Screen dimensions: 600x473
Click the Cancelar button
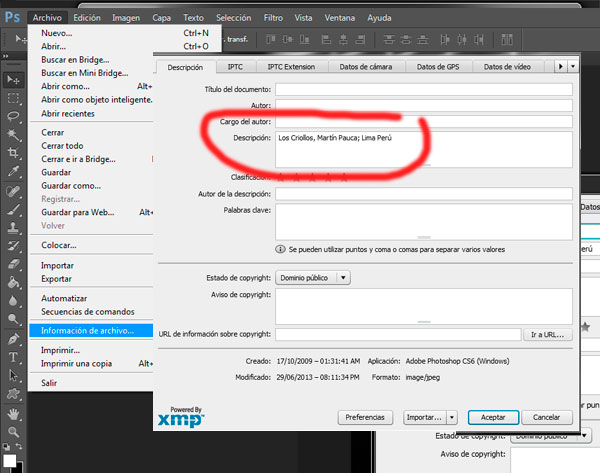[546, 417]
